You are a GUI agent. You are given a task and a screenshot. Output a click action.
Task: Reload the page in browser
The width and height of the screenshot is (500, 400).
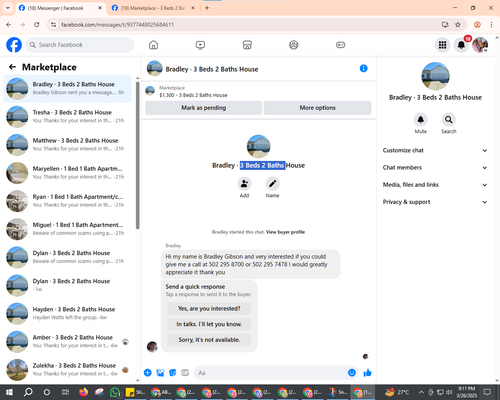(37, 24)
